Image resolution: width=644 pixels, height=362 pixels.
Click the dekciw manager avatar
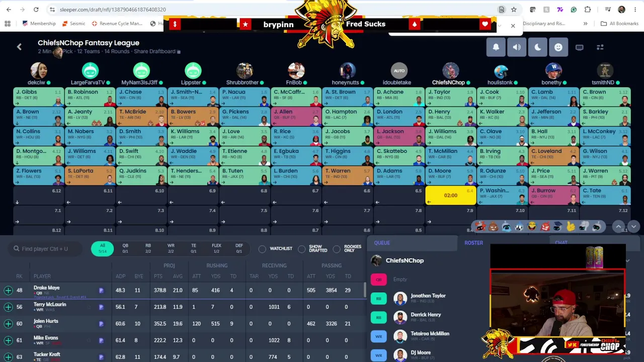(39, 70)
